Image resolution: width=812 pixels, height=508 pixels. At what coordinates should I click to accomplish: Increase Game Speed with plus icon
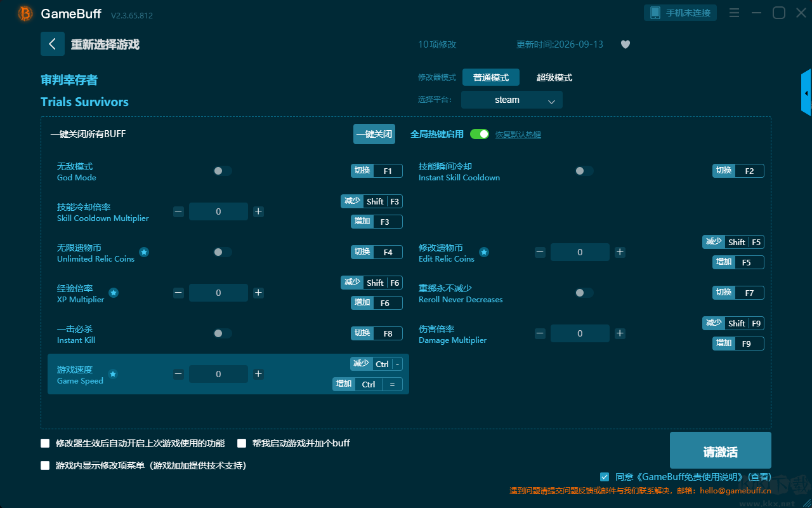coord(258,374)
